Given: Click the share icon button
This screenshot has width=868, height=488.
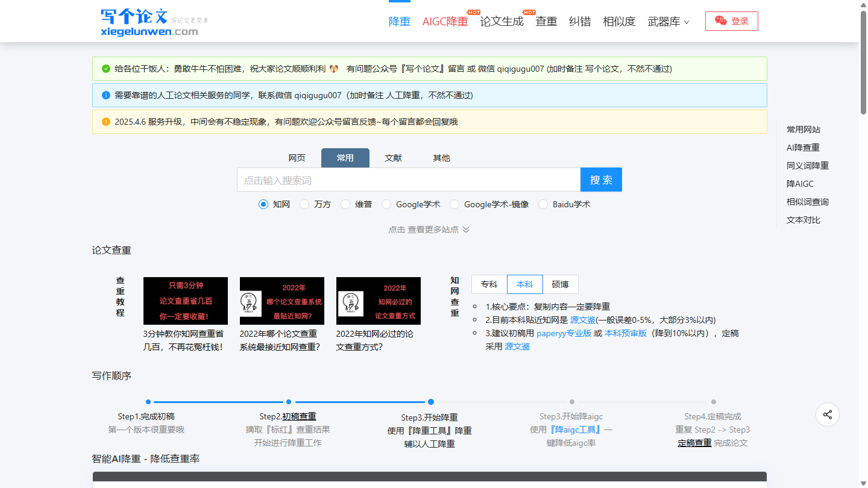Looking at the screenshot, I should pos(828,414).
